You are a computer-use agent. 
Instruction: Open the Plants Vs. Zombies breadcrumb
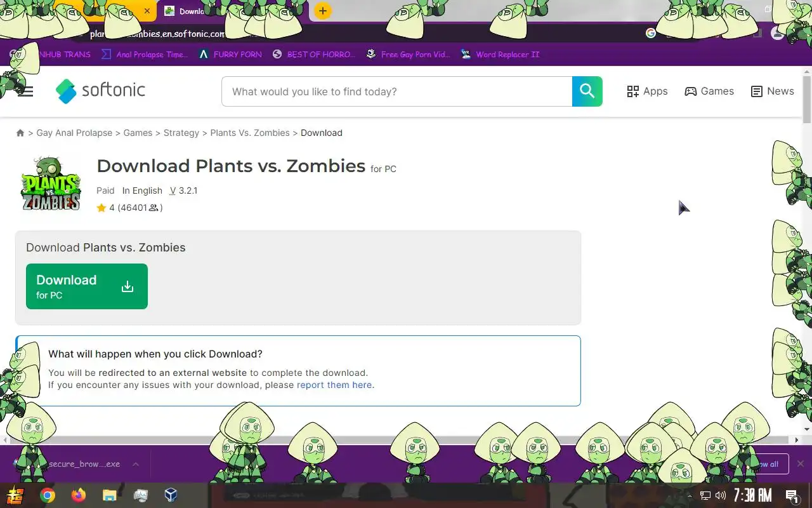(x=250, y=133)
